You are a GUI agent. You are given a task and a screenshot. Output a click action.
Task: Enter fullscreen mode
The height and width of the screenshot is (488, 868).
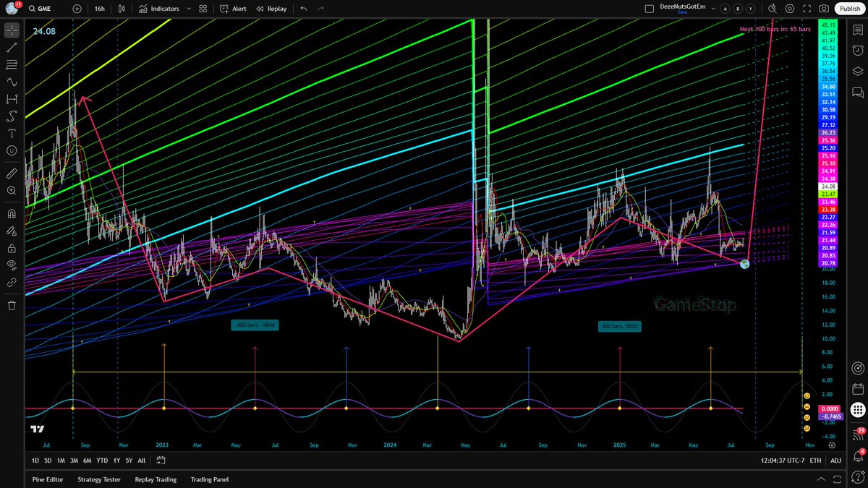coord(807,9)
